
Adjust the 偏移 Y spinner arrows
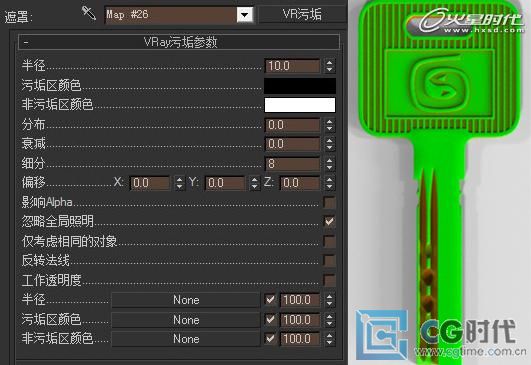coord(254,183)
